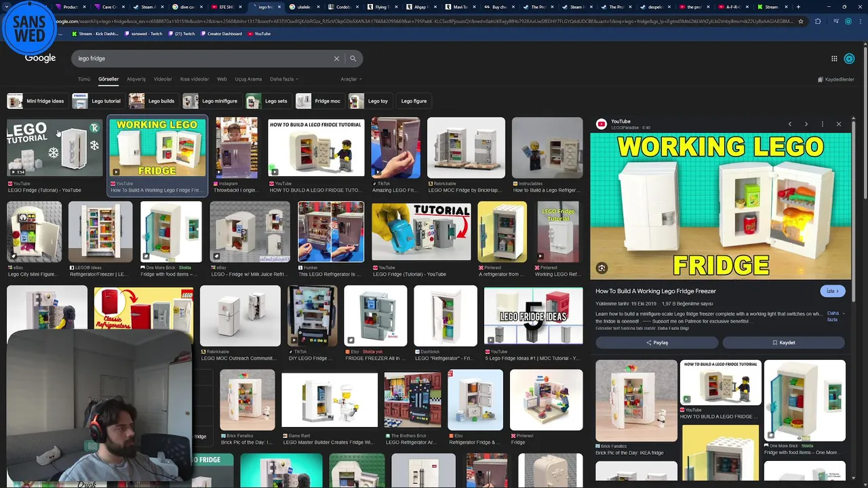Open 5 Lego Fridge Ideas thumbnail
Viewport: 868px width, 488px height.
click(x=533, y=316)
